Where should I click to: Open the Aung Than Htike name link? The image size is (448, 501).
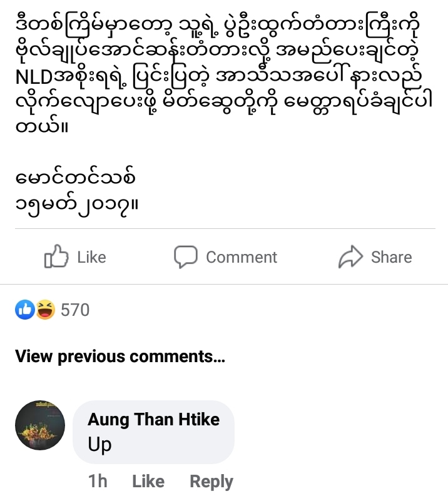click(x=153, y=419)
